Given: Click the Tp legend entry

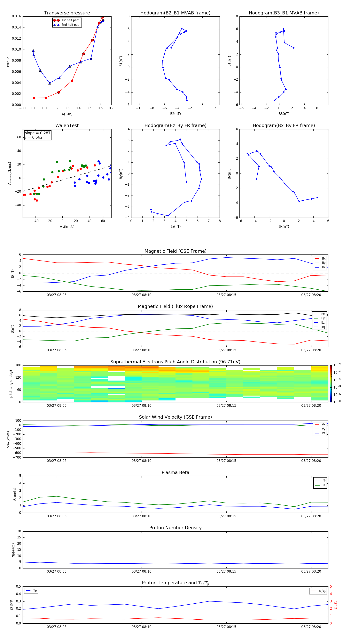Looking at the screenshot, I should tap(31, 591).
